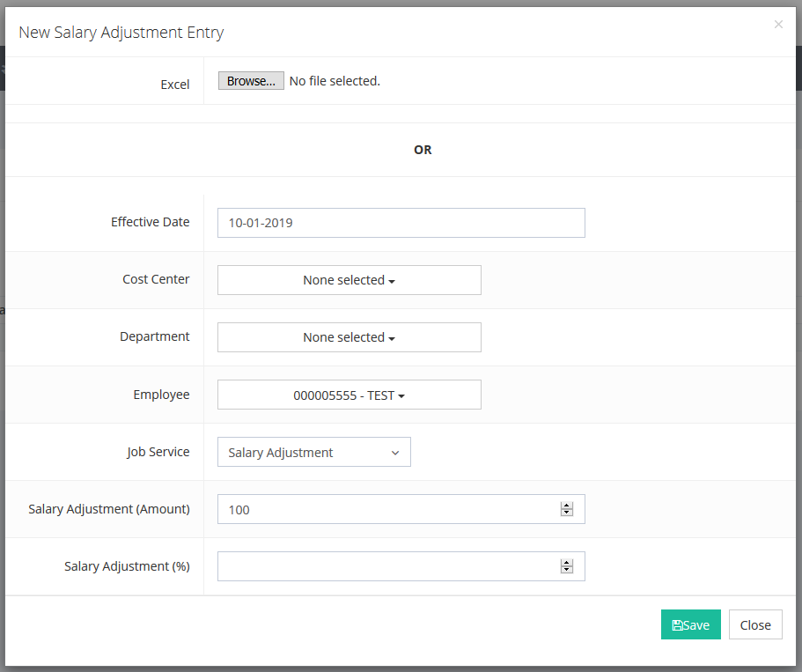Open the Cost Center dropdown
This screenshot has height=672, width=802.
349,280
